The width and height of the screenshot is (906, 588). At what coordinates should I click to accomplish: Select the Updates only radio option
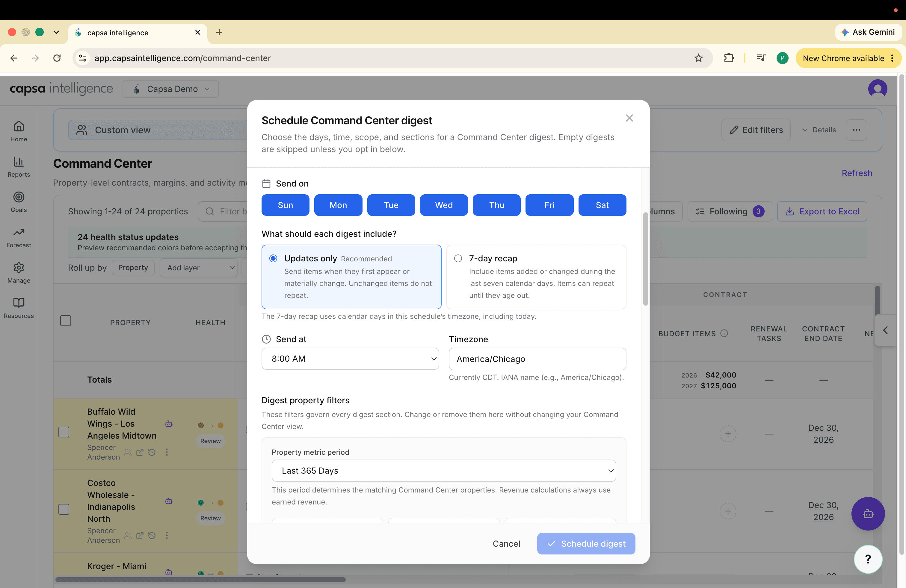(273, 258)
